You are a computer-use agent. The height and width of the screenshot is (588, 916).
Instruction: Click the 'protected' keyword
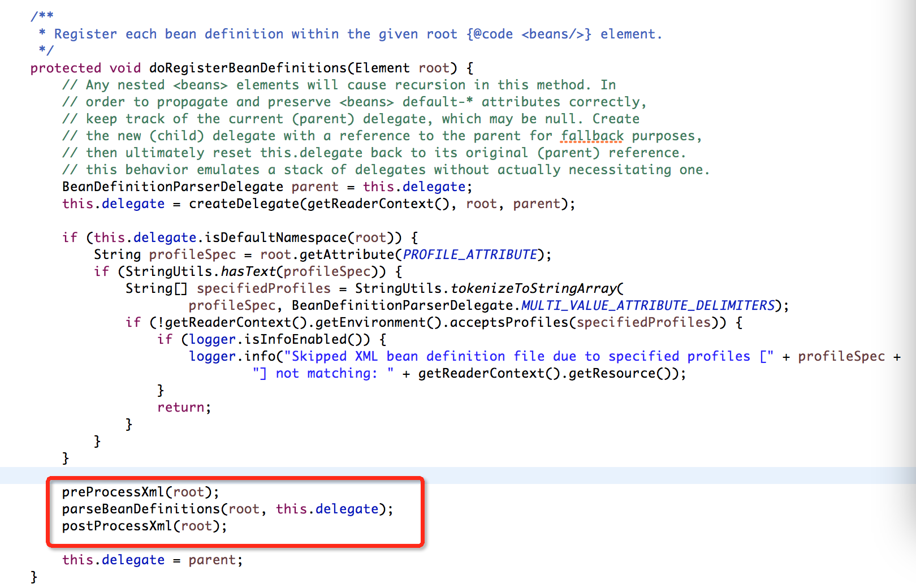(x=66, y=68)
